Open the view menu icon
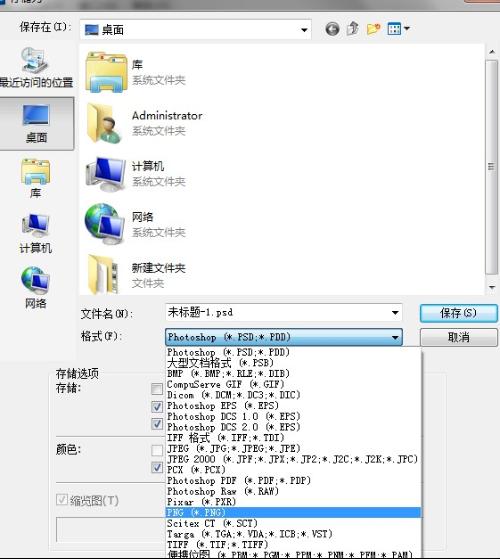 point(394,29)
